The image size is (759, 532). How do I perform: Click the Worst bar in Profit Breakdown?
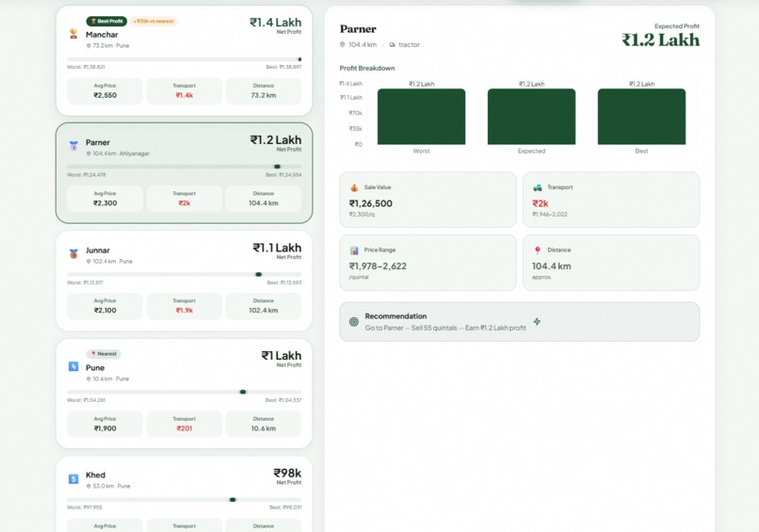tap(421, 116)
